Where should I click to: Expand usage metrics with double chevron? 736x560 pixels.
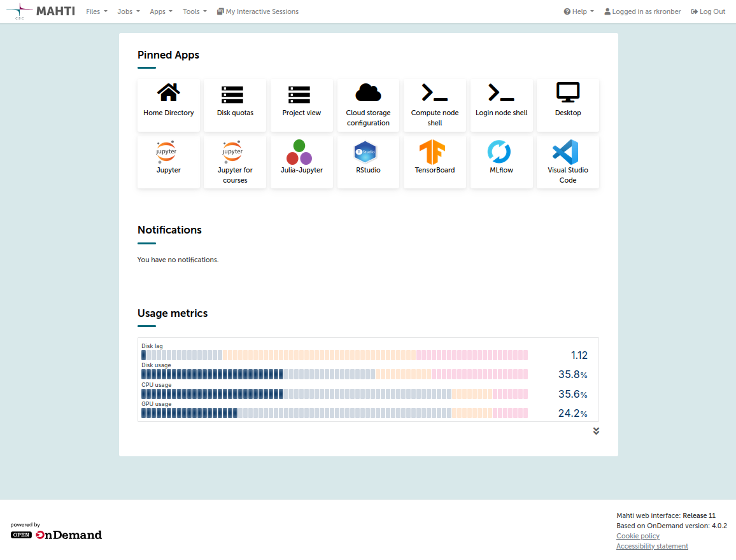596,431
